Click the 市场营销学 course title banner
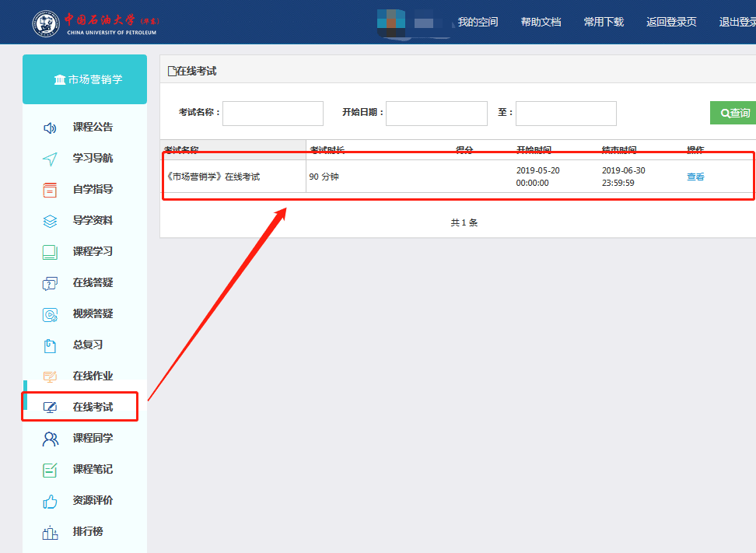The image size is (756, 553). (85, 79)
